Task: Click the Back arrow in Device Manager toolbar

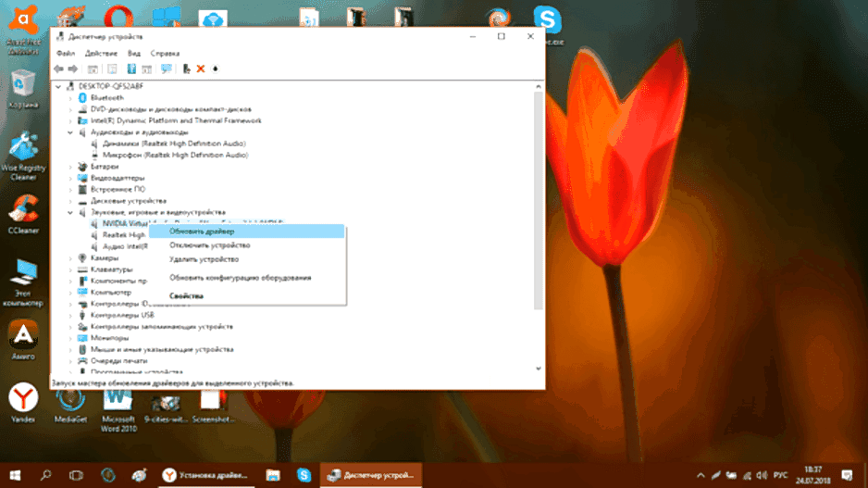Action: coord(58,69)
